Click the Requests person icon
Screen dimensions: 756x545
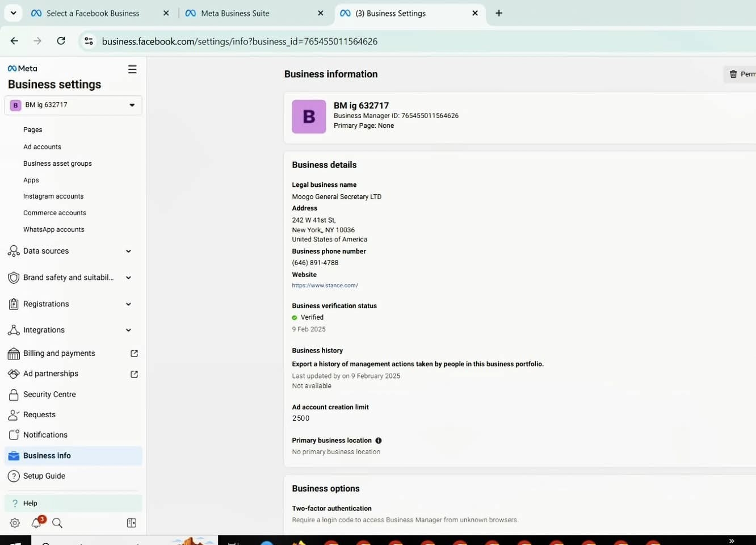pyautogui.click(x=14, y=415)
